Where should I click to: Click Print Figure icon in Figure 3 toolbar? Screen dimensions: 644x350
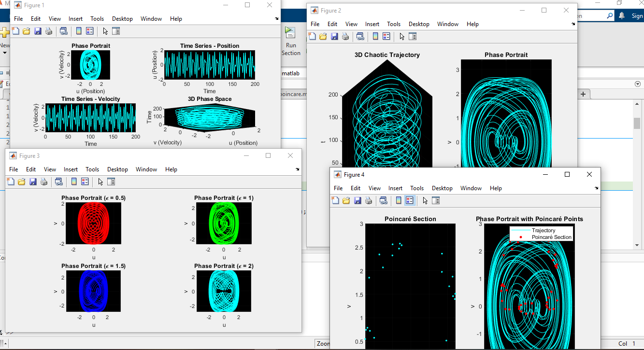(44, 182)
